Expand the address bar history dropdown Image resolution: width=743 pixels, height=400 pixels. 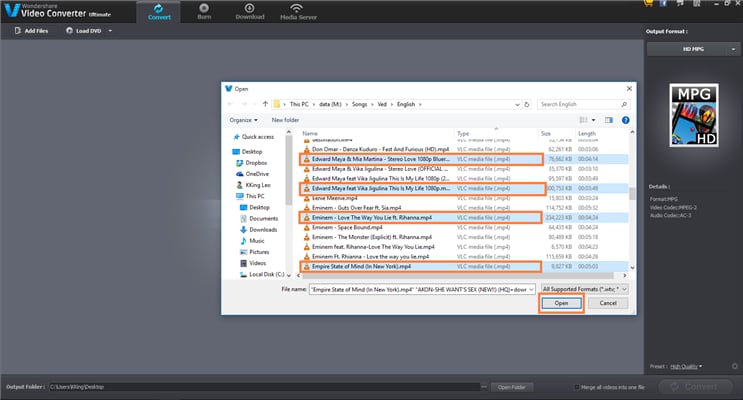(517, 104)
